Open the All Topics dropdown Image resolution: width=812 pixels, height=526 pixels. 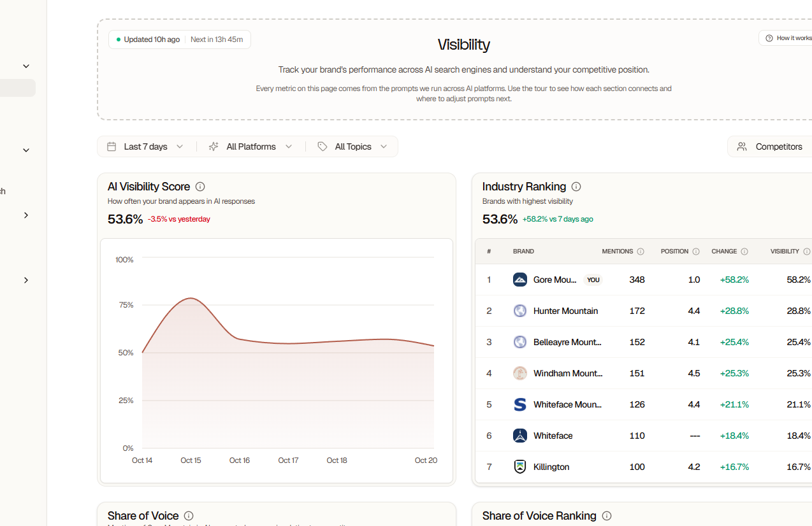352,146
